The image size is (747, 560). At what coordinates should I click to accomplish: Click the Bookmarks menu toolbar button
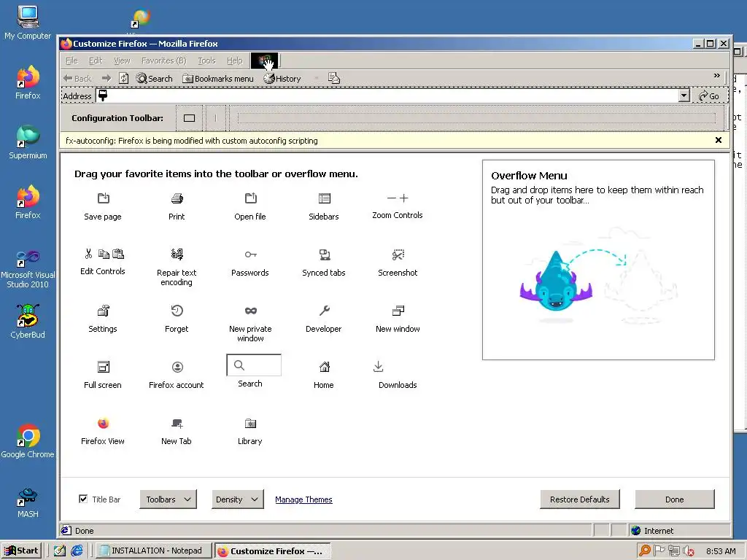pyautogui.click(x=217, y=79)
